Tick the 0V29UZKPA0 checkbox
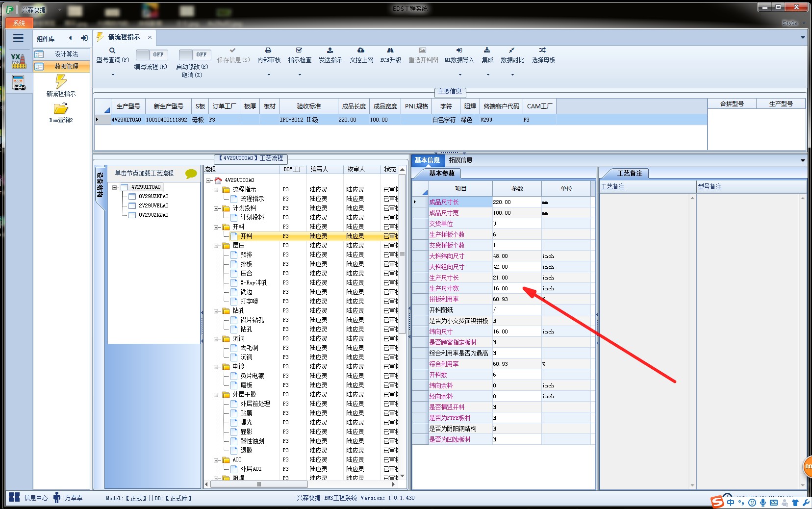Image resolution: width=812 pixels, height=509 pixels. pyautogui.click(x=132, y=196)
